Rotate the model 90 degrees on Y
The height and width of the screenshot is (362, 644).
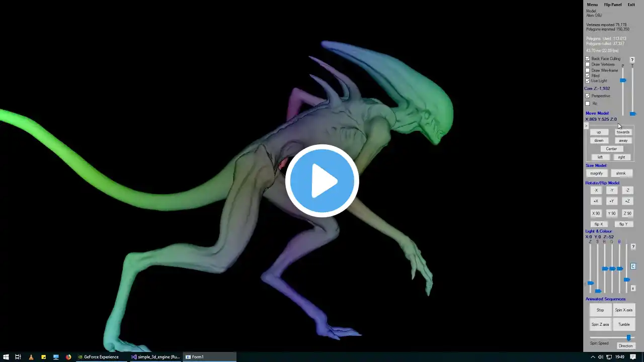[x=612, y=214]
